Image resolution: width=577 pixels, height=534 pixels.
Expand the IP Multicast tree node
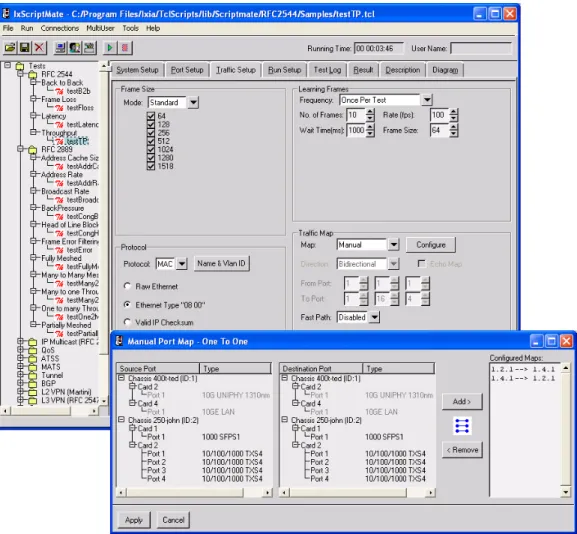(x=21, y=342)
